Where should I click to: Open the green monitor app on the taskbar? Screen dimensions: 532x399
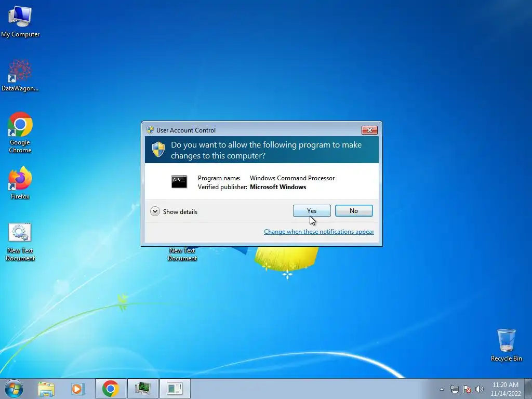pos(142,389)
